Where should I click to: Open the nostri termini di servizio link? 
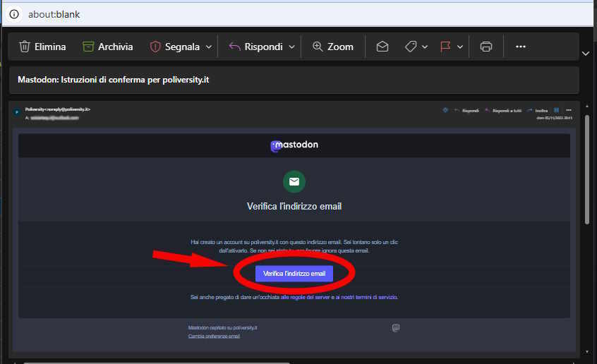[367, 297]
